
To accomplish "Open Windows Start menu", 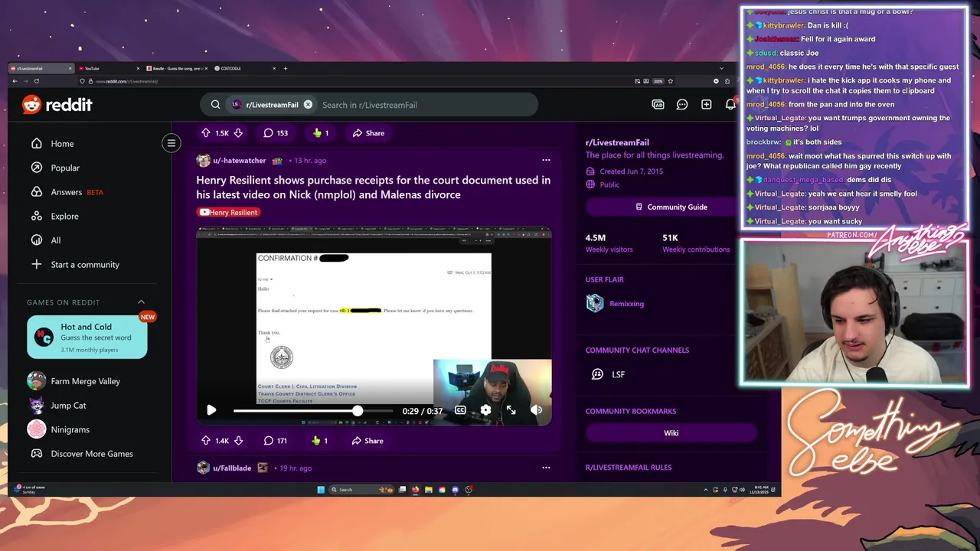I will click(321, 490).
